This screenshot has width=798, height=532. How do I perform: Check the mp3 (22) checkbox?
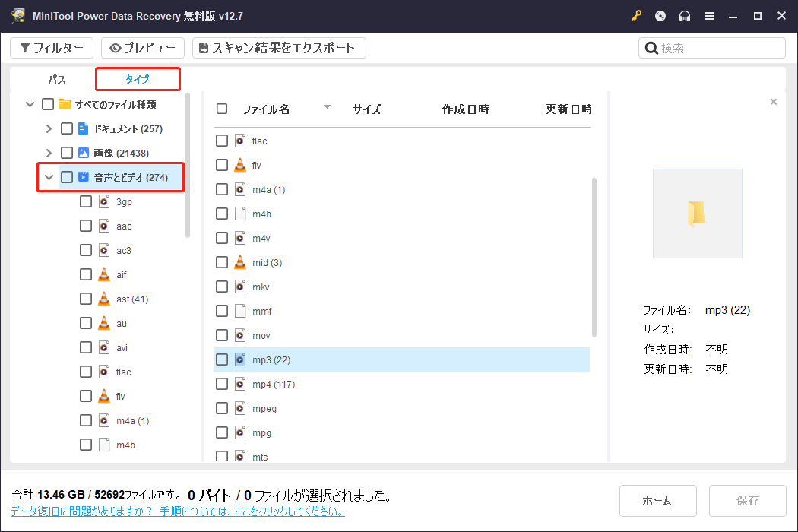[221, 359]
